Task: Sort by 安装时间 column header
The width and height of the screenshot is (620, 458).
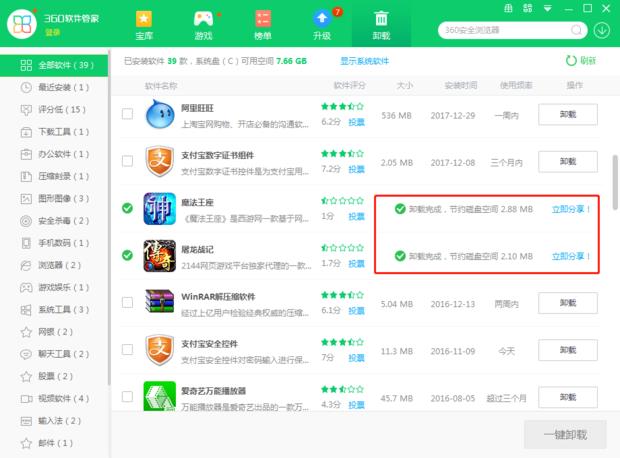Action: (461, 85)
